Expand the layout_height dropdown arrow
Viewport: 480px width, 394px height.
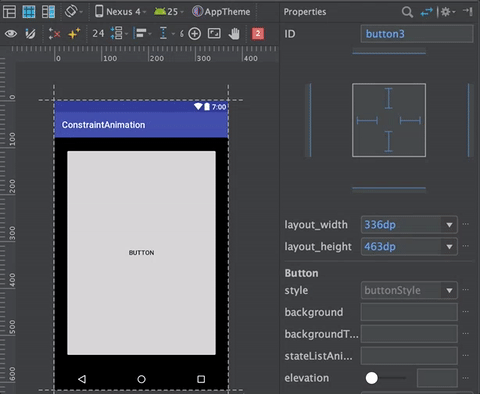click(x=449, y=247)
